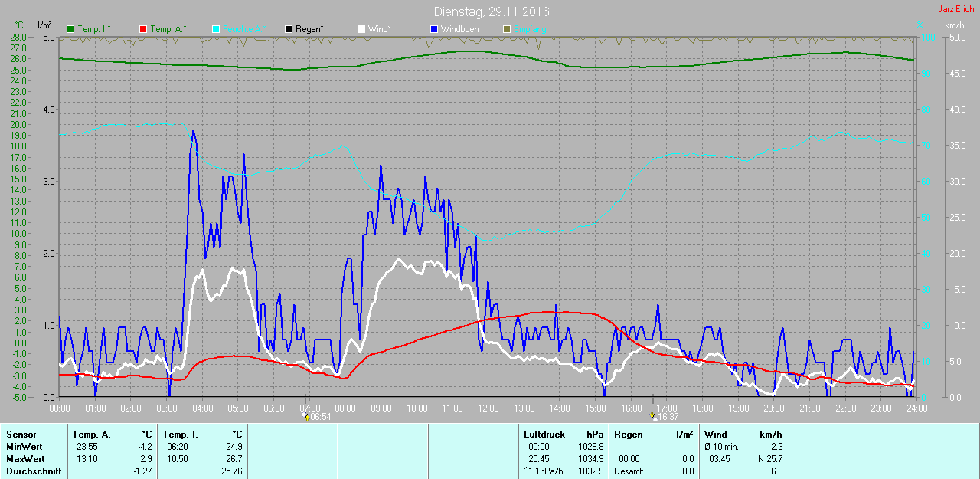Click the date title Dienstag, 29.11.2016

(x=491, y=11)
